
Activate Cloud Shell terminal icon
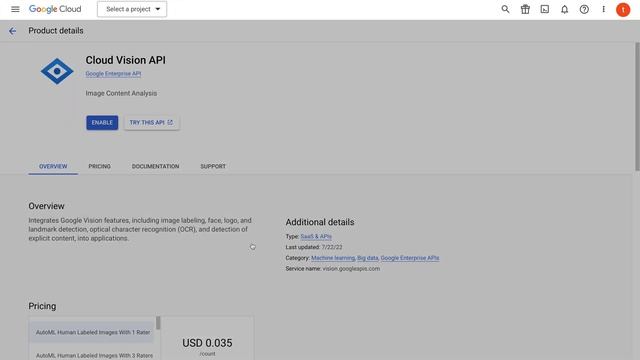[x=544, y=9]
